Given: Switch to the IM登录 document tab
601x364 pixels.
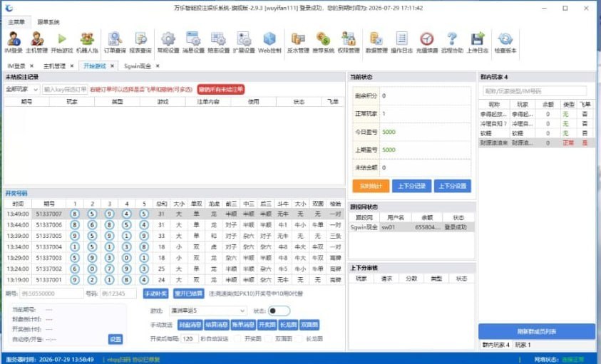Looking at the screenshot, I should [x=16, y=66].
